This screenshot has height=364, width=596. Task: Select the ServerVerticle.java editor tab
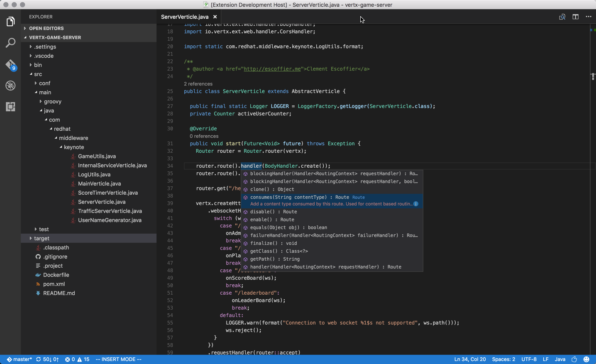point(185,17)
